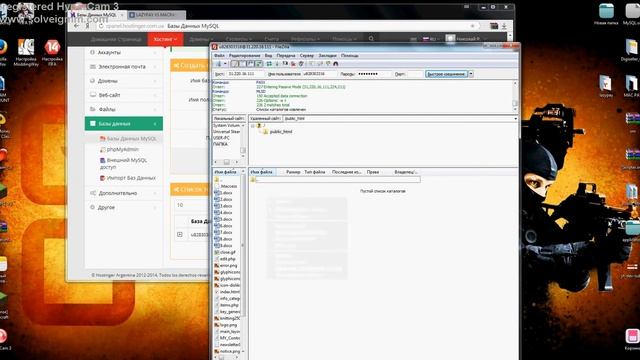Expand the Дополнительно sidebar section
The image size is (640, 360).
(x=124, y=193)
